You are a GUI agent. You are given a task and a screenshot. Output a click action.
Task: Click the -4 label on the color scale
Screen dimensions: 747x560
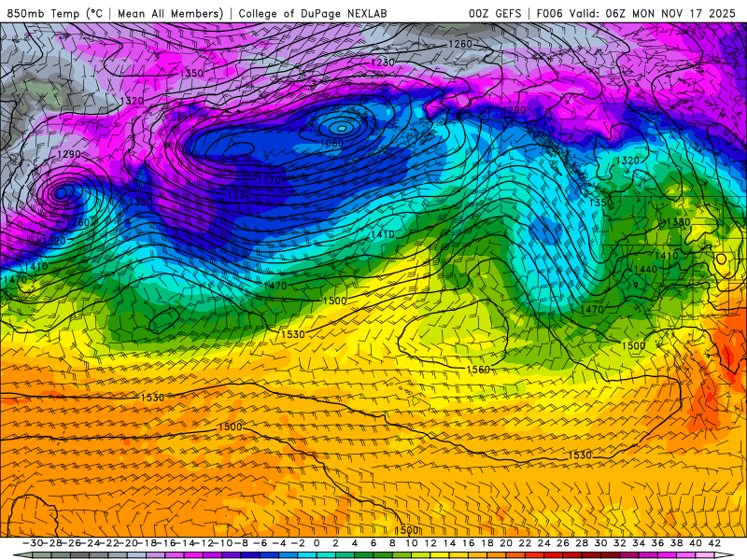[279, 543]
